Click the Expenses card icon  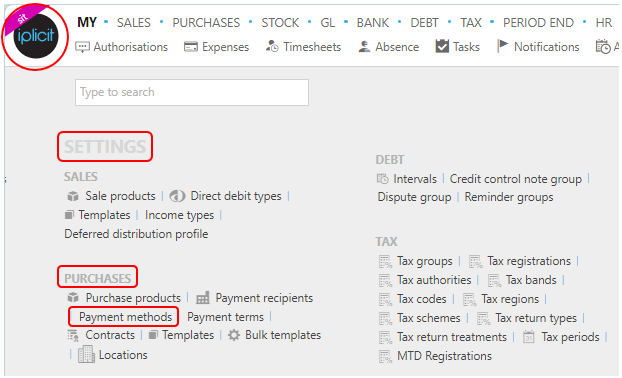(x=191, y=47)
